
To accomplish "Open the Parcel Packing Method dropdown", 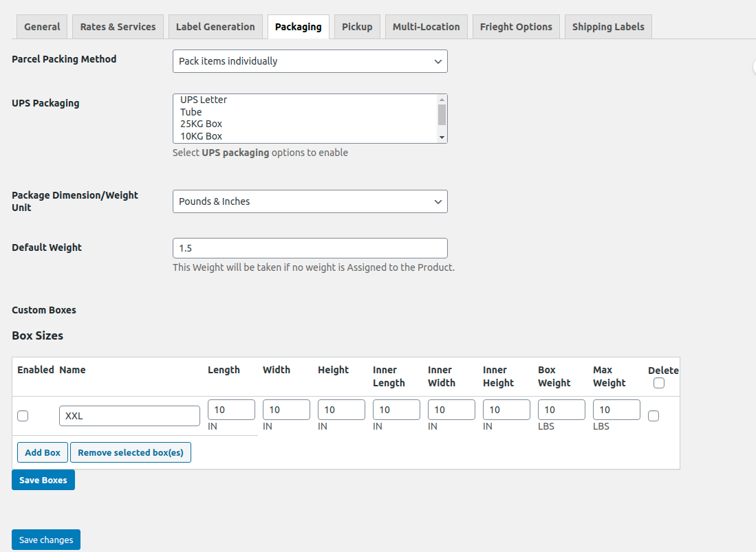I will (x=310, y=61).
